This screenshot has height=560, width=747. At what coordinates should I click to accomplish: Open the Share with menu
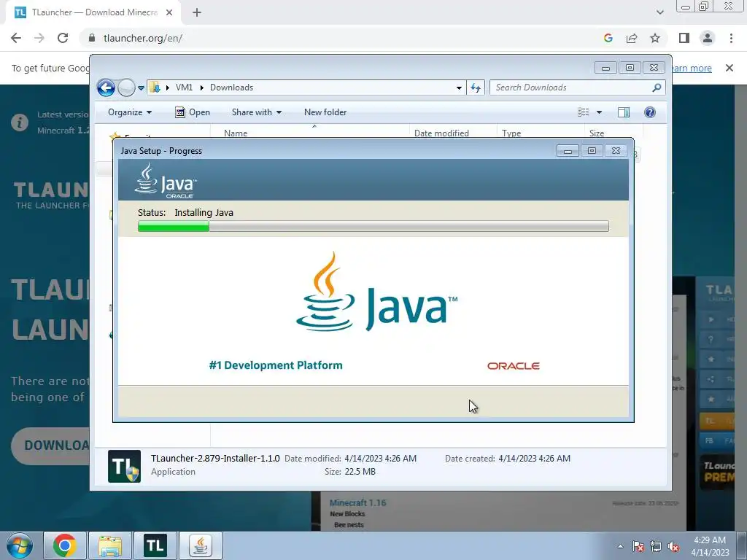tap(256, 112)
